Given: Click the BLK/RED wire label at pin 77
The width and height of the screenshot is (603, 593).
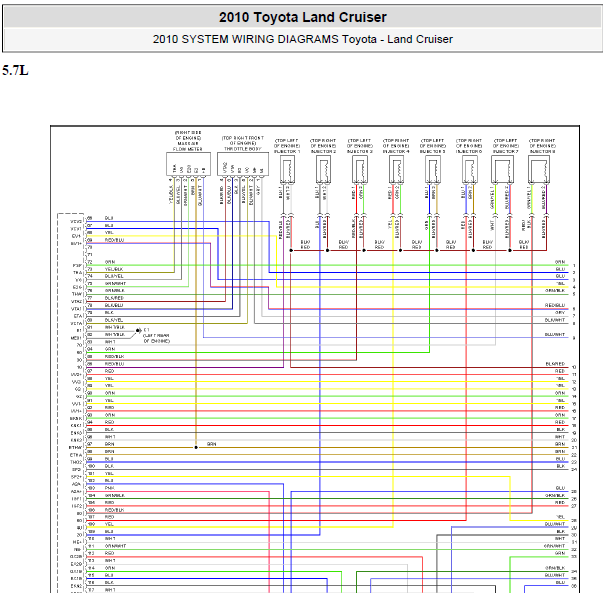Looking at the screenshot, I should tap(114, 298).
